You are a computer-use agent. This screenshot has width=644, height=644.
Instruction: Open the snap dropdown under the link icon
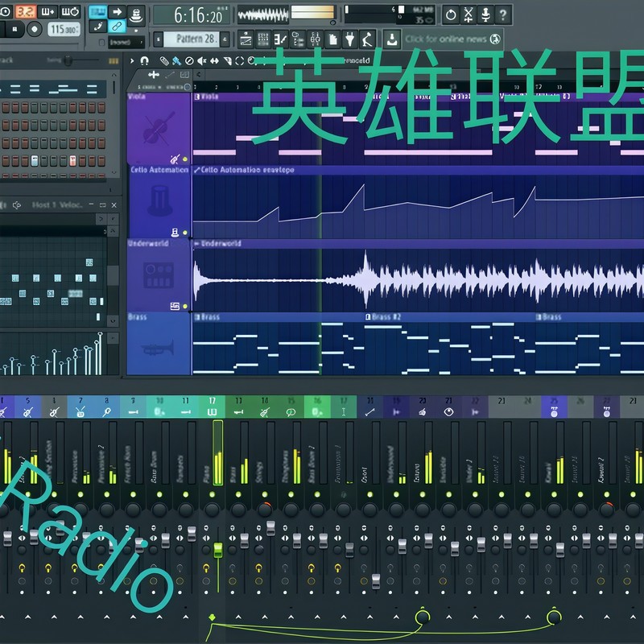pos(126,42)
